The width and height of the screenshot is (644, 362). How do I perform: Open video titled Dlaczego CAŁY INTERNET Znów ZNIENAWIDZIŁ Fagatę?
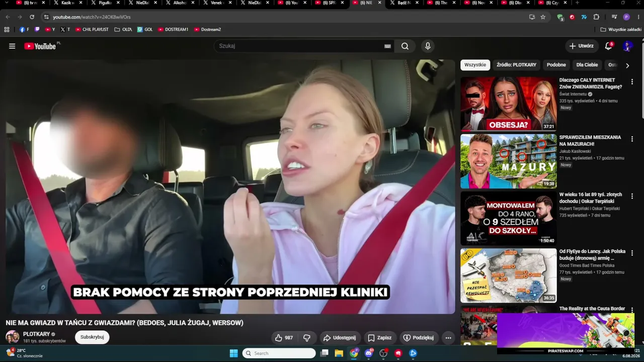click(x=591, y=83)
